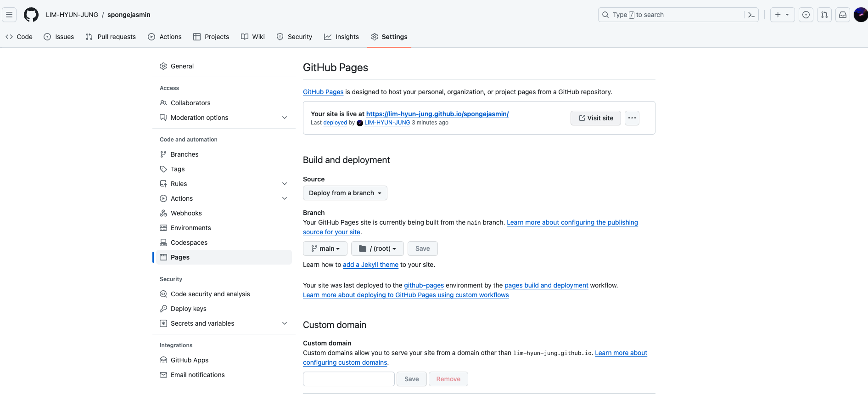Open custom workflows deployment help link
Screen dimensions: 868x401
[x=406, y=295]
